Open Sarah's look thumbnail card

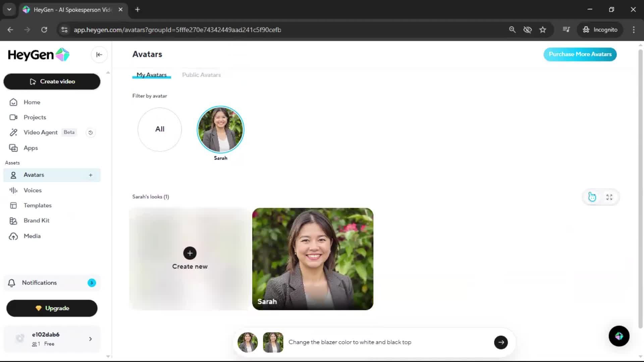pyautogui.click(x=312, y=259)
